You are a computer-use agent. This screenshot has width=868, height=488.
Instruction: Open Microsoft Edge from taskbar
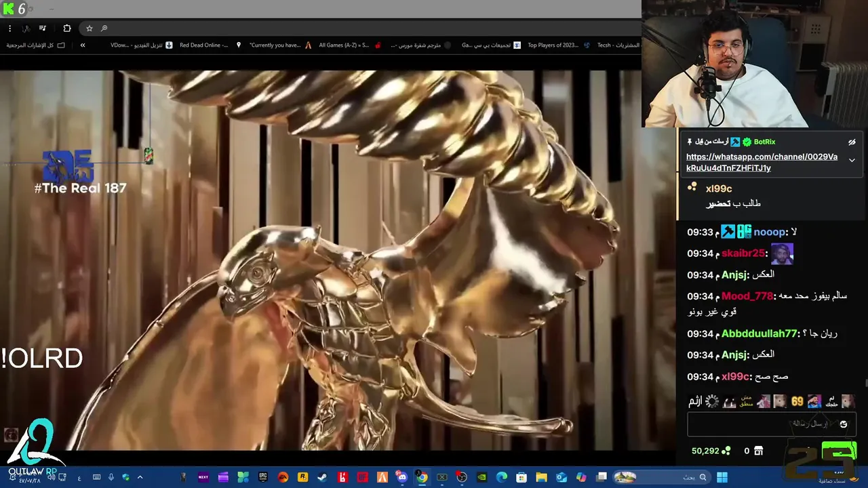click(502, 477)
